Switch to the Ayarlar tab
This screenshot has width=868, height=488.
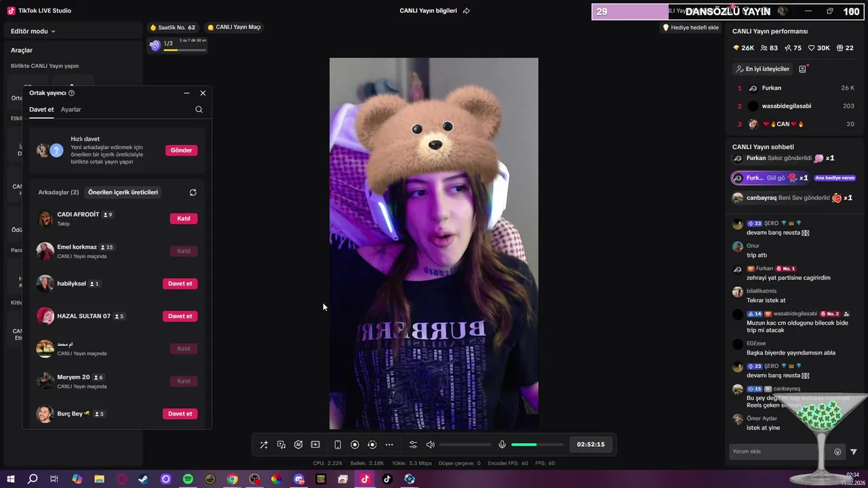click(71, 110)
